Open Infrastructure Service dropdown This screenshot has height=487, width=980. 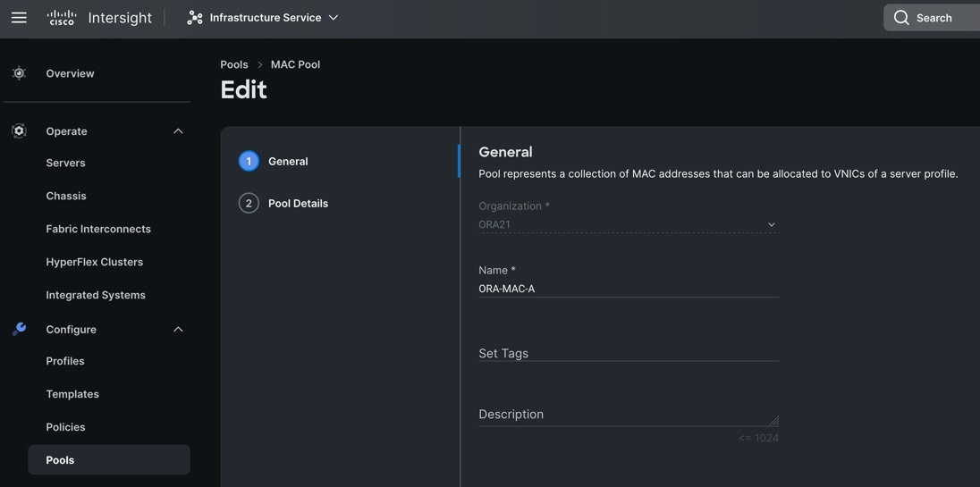(x=333, y=18)
